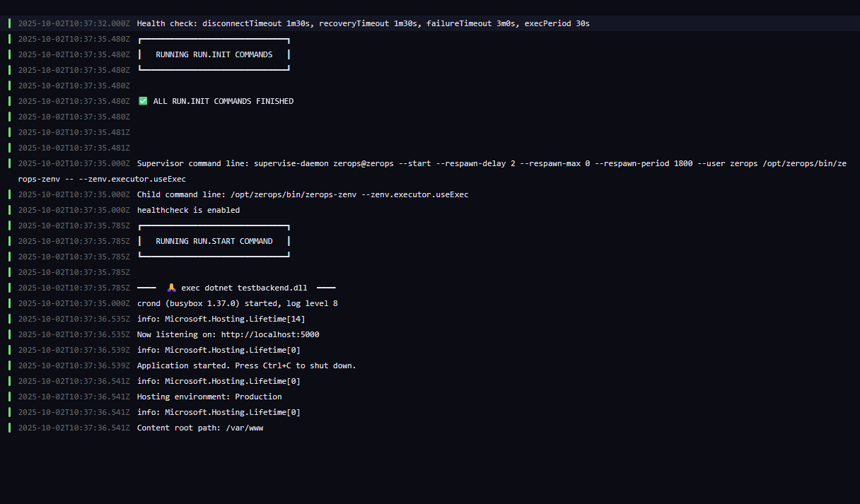Click timestamp beside 'healthcheck is enabled'
The image size is (860, 504).
click(x=74, y=210)
